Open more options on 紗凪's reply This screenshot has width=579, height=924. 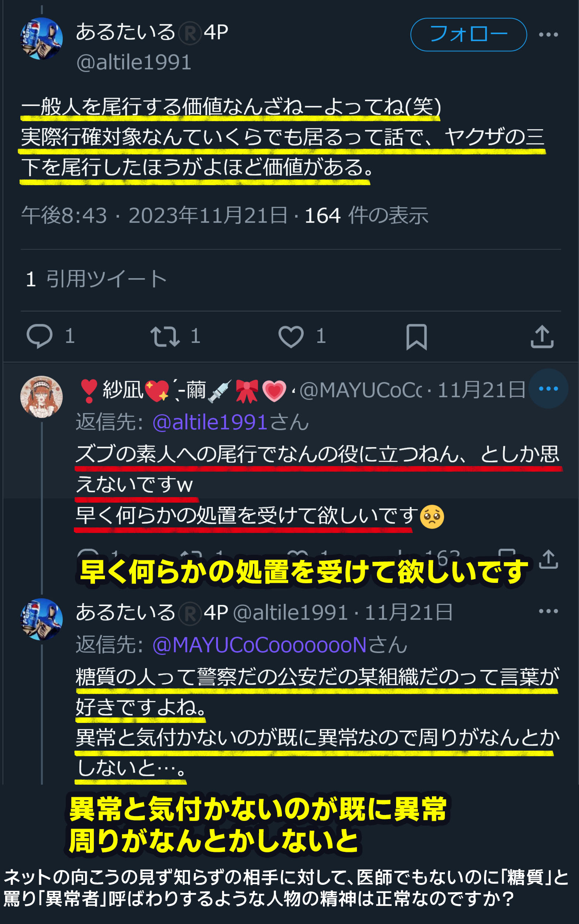pos(548,388)
